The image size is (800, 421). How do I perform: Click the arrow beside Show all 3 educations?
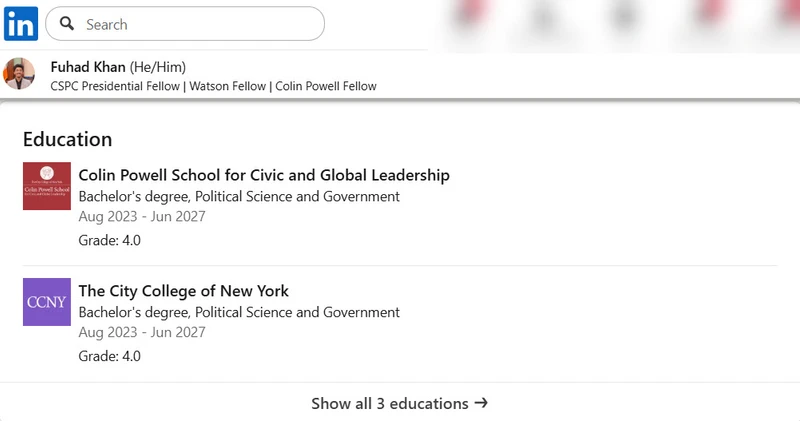tap(481, 403)
